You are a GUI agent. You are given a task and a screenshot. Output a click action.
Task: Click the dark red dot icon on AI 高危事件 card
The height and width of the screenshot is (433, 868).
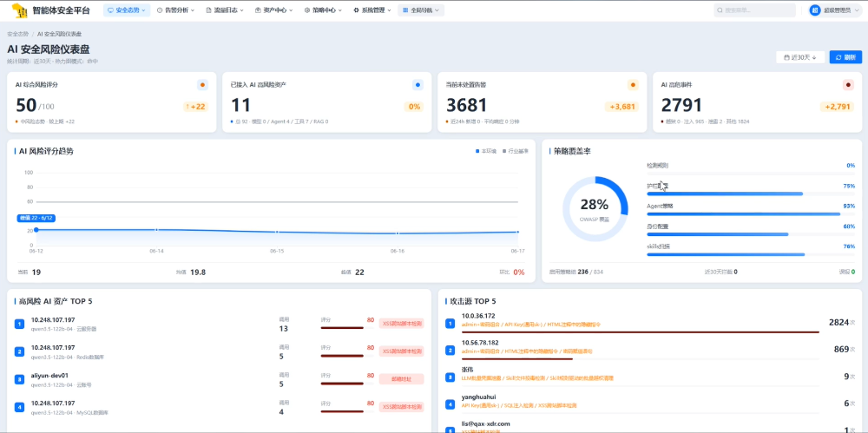pyautogui.click(x=848, y=85)
